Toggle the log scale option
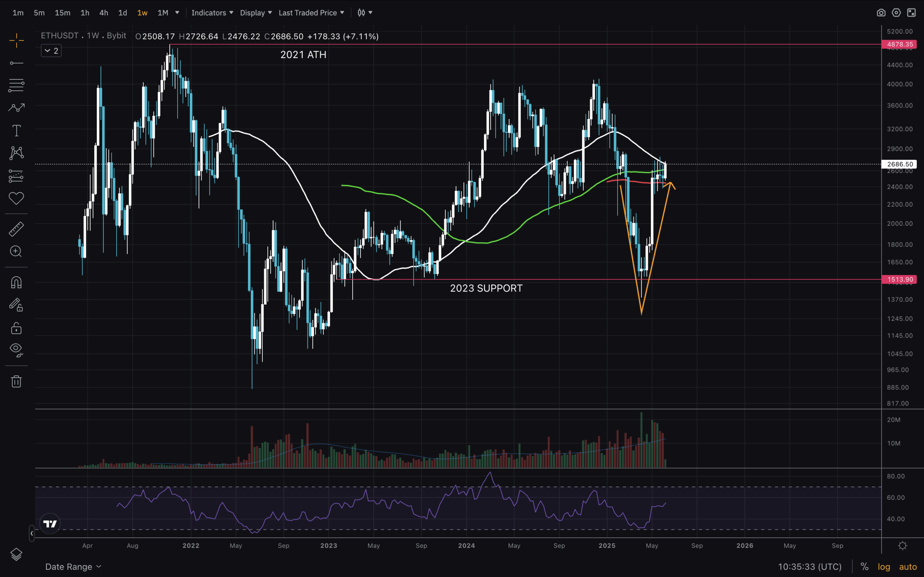This screenshot has width=924, height=577. click(884, 567)
